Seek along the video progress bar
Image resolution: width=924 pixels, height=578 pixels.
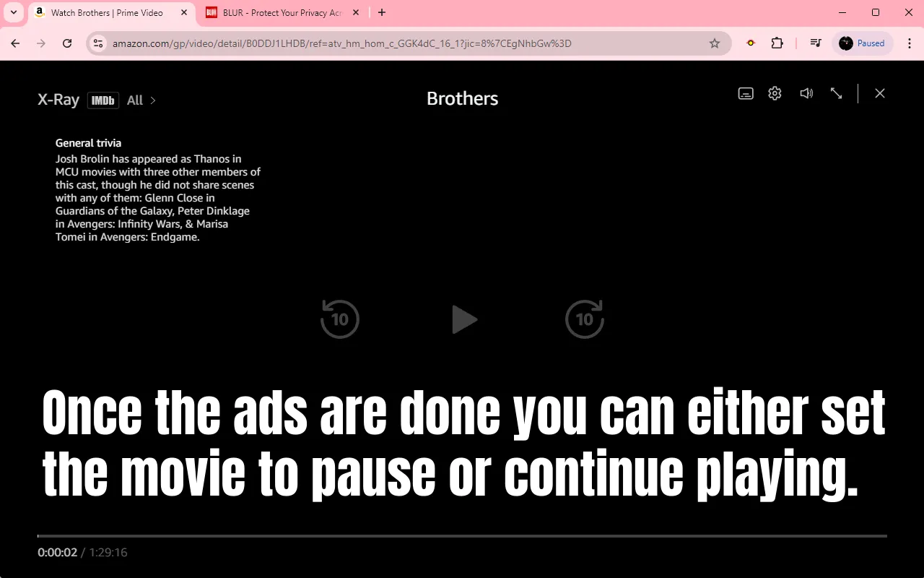tap(462, 536)
